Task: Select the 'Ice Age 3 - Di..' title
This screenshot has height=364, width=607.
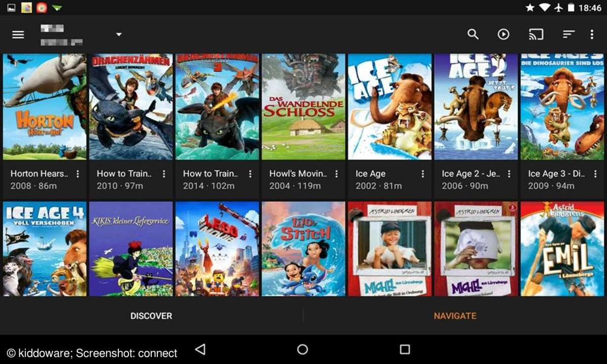Action: pos(557,173)
